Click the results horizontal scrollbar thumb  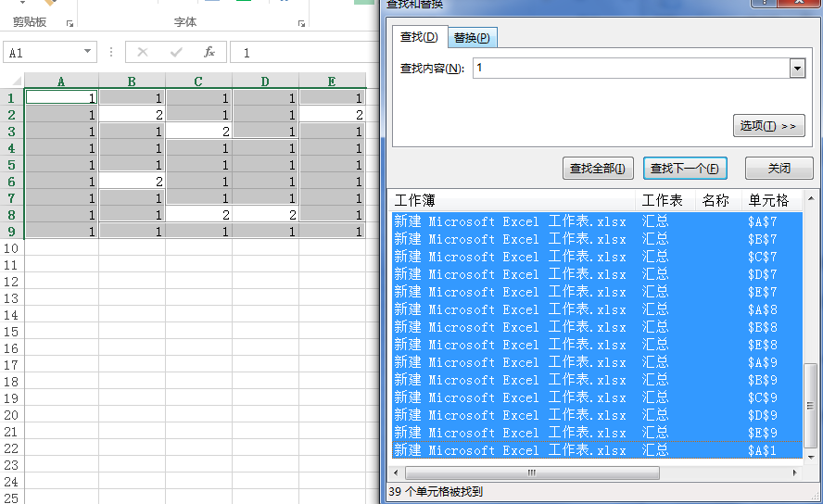[532, 472]
